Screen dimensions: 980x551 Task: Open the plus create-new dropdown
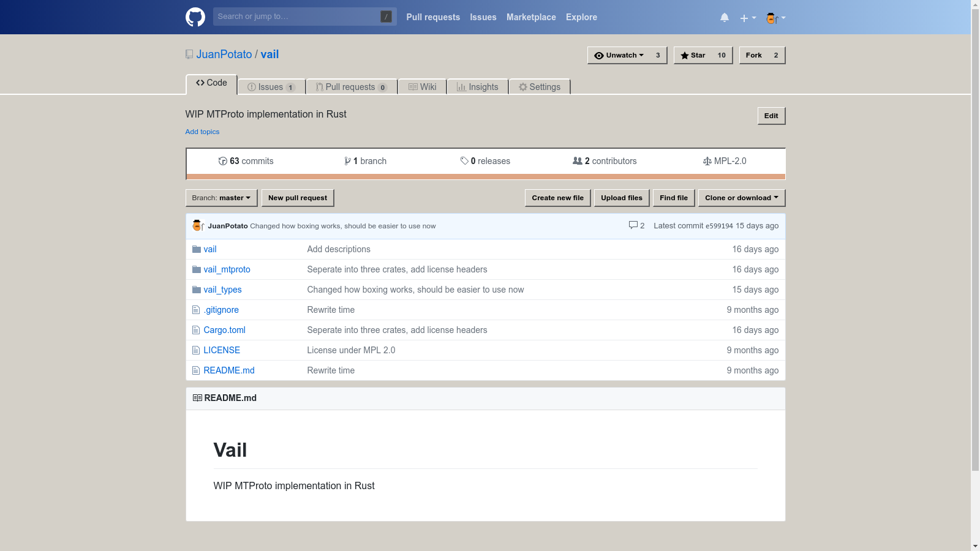(x=748, y=18)
